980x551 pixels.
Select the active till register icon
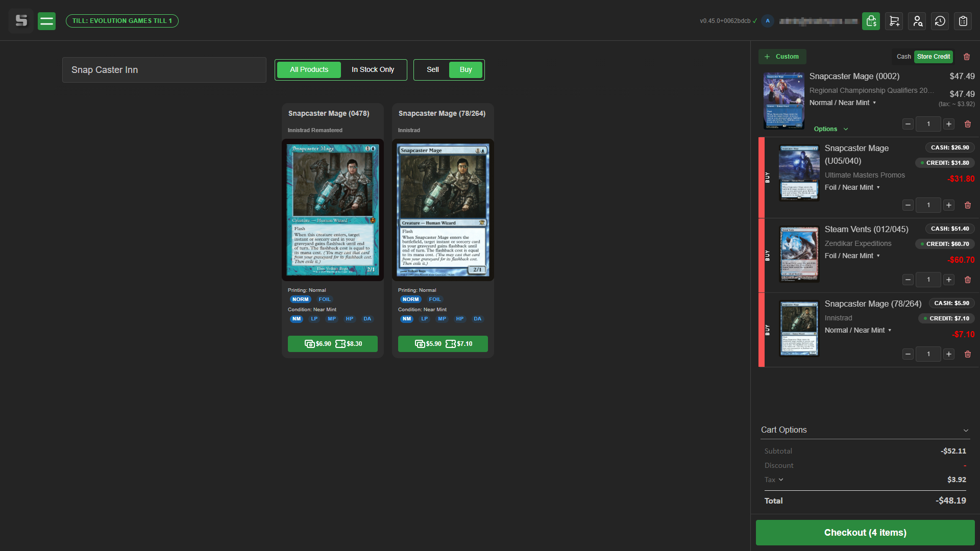pyautogui.click(x=871, y=21)
